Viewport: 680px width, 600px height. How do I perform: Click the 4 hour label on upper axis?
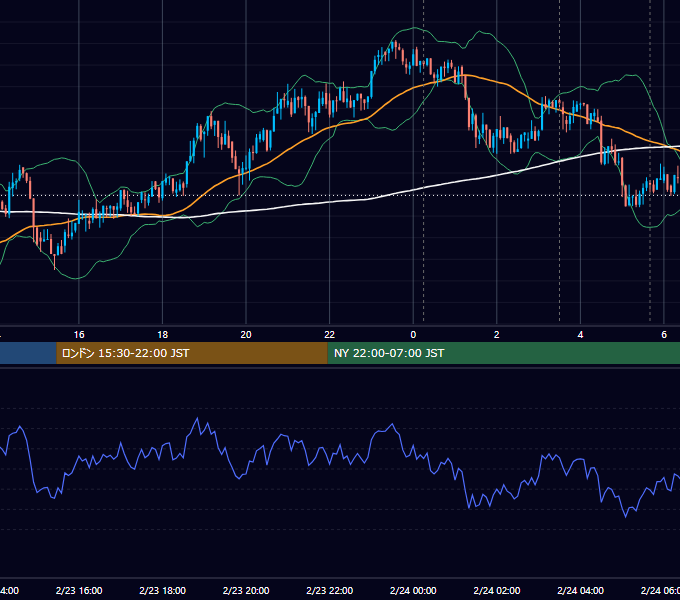580,334
